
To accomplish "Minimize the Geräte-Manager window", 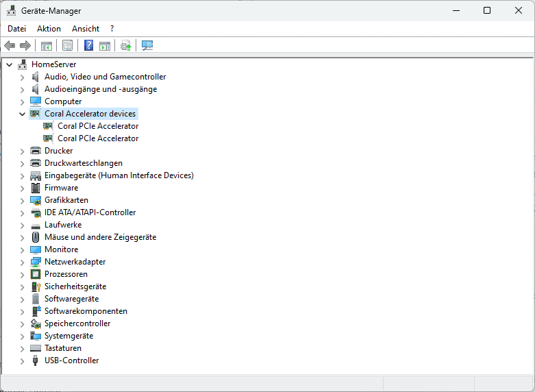I will pos(456,10).
